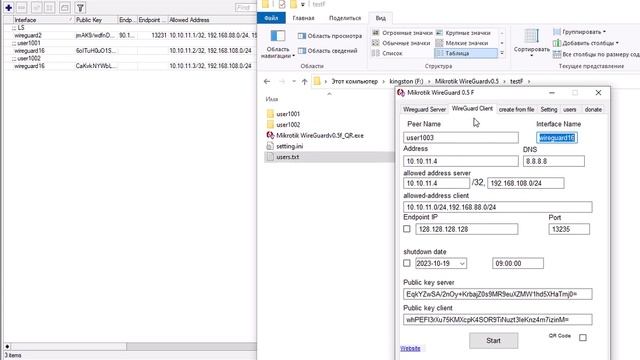The height and width of the screenshot is (360, 640).
Task: Expand Add columns (Добавить столбцы) dropdown
Action: pyautogui.click(x=617, y=43)
